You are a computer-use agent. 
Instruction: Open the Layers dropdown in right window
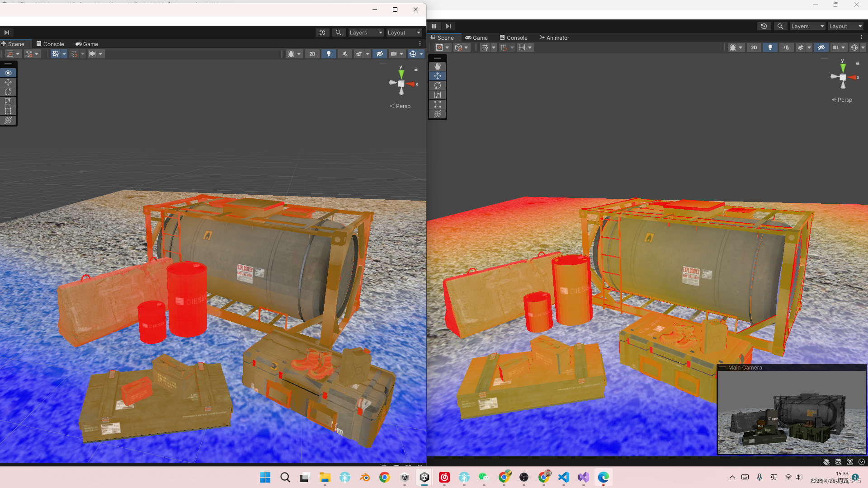coord(807,26)
